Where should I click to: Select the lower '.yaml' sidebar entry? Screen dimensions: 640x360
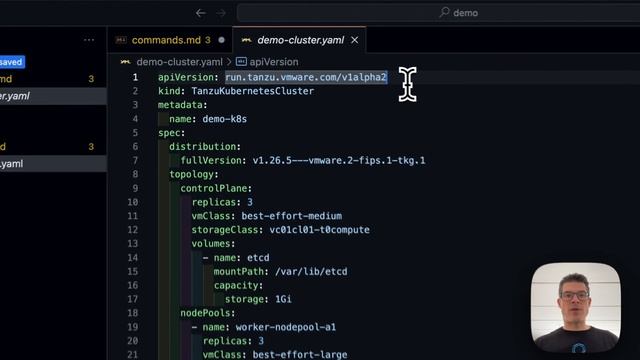(53, 164)
